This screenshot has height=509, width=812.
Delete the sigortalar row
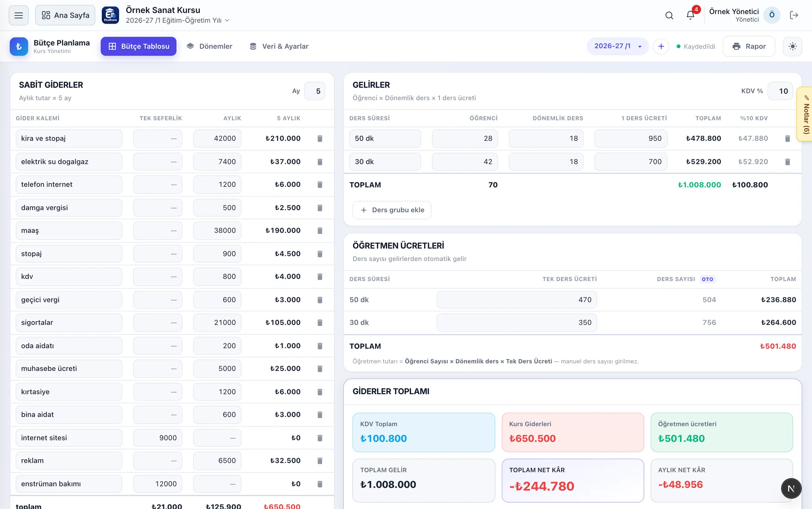point(320,323)
